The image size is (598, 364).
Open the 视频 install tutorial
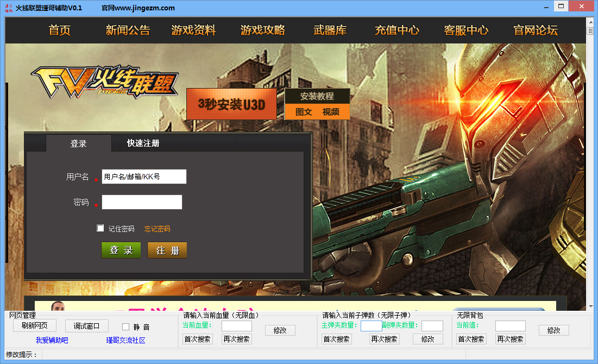pyautogui.click(x=331, y=112)
